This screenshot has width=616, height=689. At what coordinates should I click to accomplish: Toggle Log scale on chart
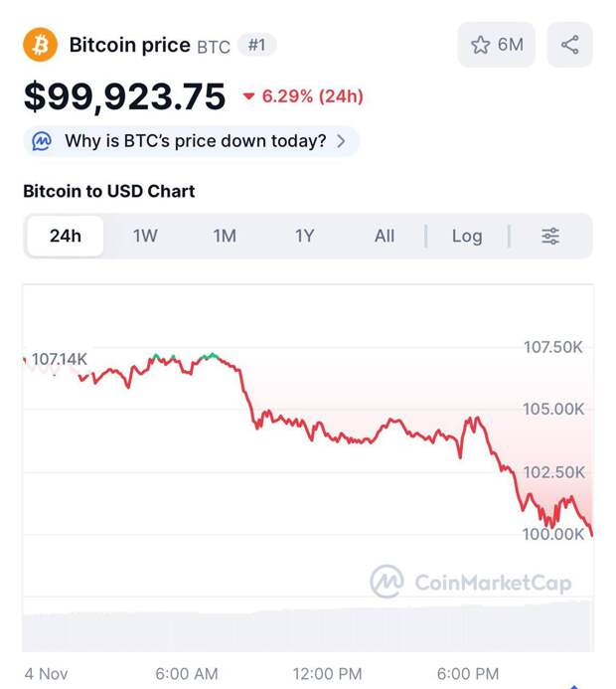pos(467,236)
